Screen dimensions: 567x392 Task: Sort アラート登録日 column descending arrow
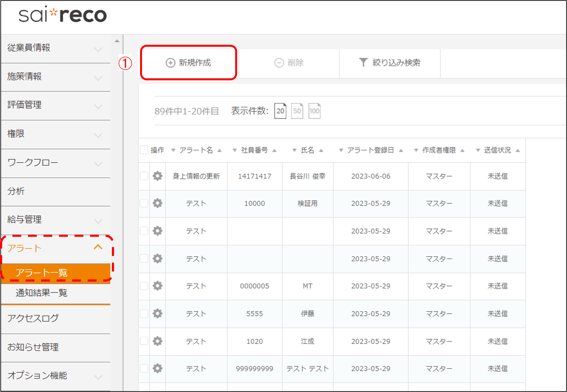(341, 150)
